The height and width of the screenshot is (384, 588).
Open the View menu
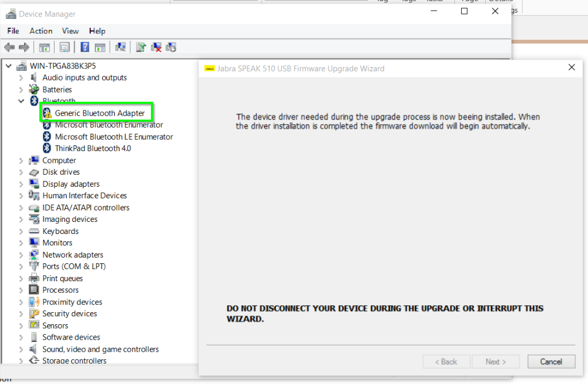pyautogui.click(x=70, y=31)
